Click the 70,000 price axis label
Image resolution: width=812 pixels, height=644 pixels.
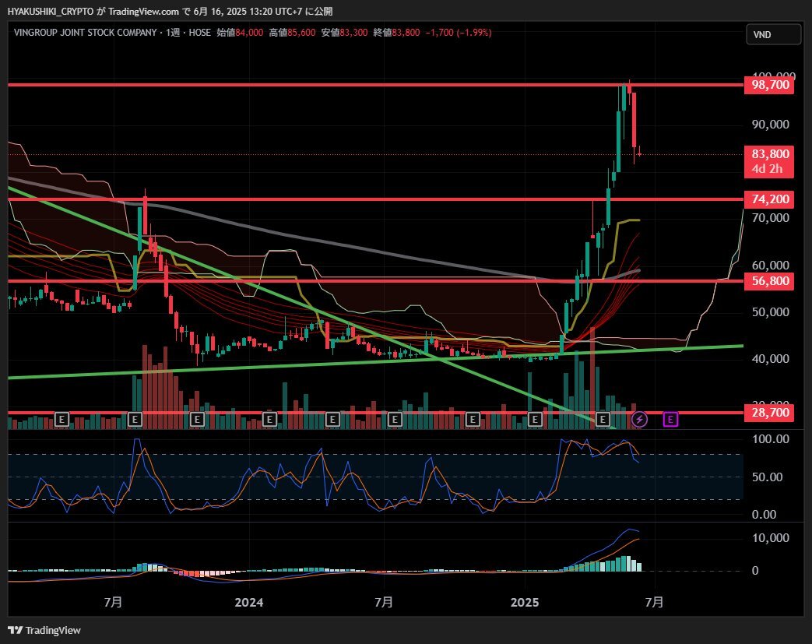click(770, 217)
